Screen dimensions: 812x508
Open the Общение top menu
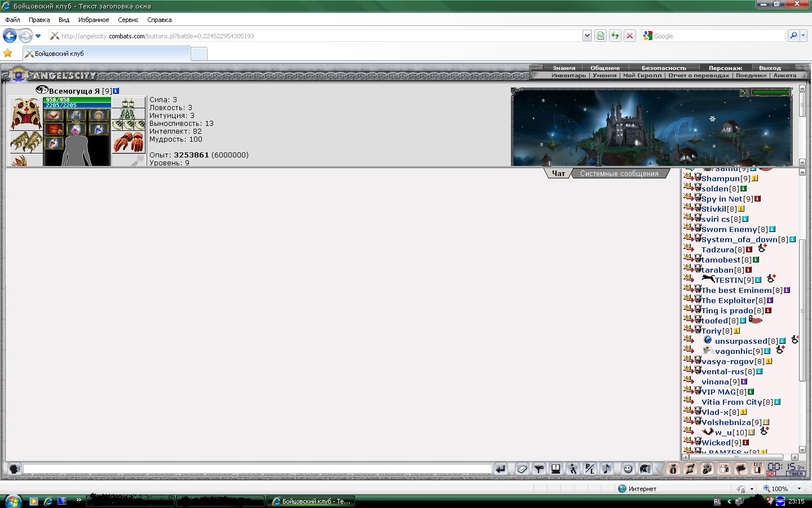[x=605, y=68]
